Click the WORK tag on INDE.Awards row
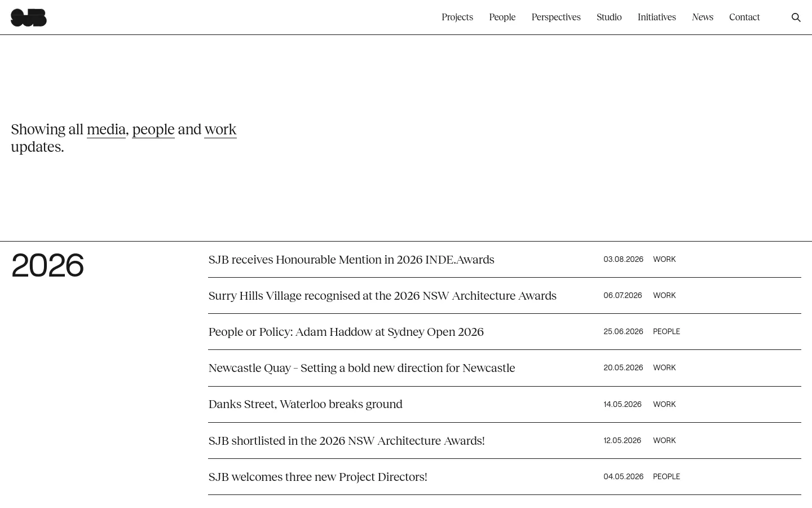Viewport: 812px width, 508px height. [664, 260]
